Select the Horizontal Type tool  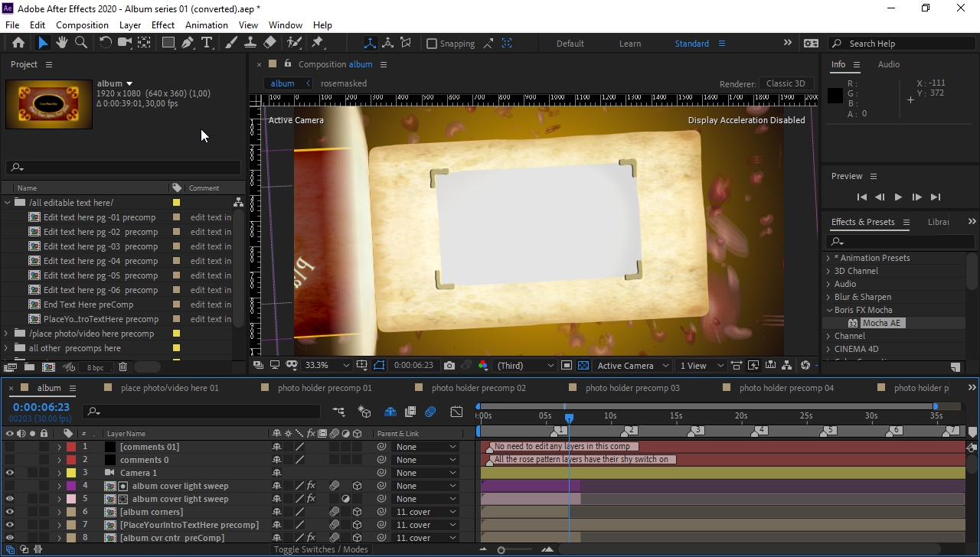207,43
